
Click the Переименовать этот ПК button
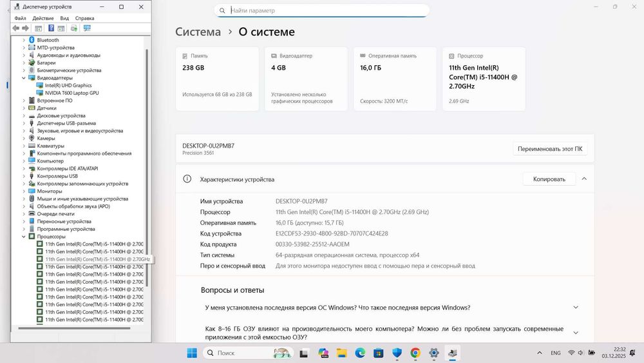tap(550, 149)
